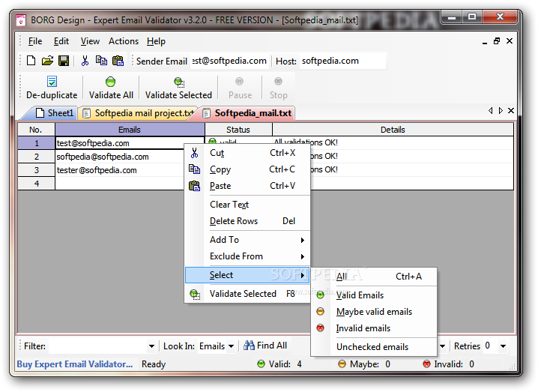Open the Edit menu
This screenshot has height=392, width=538.
click(x=61, y=41)
